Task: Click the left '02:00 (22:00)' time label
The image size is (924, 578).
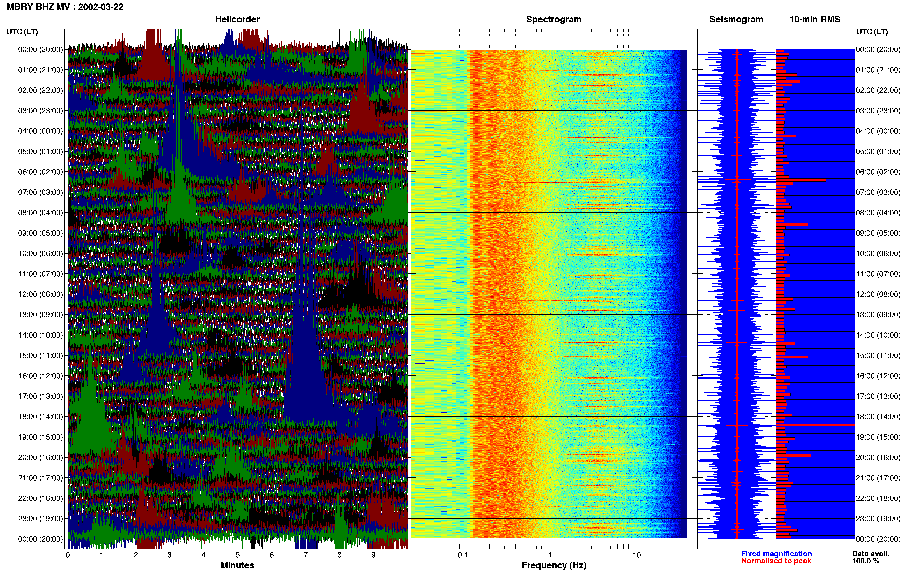Action: coord(41,90)
